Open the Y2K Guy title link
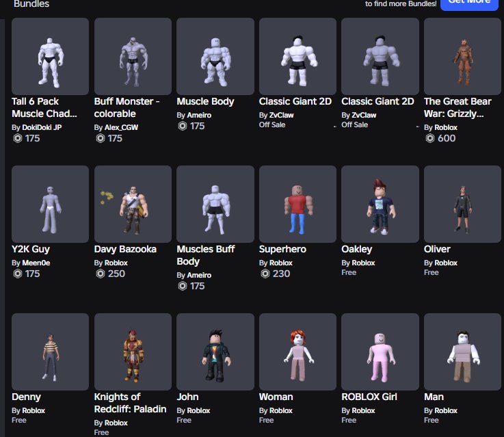 tap(31, 250)
